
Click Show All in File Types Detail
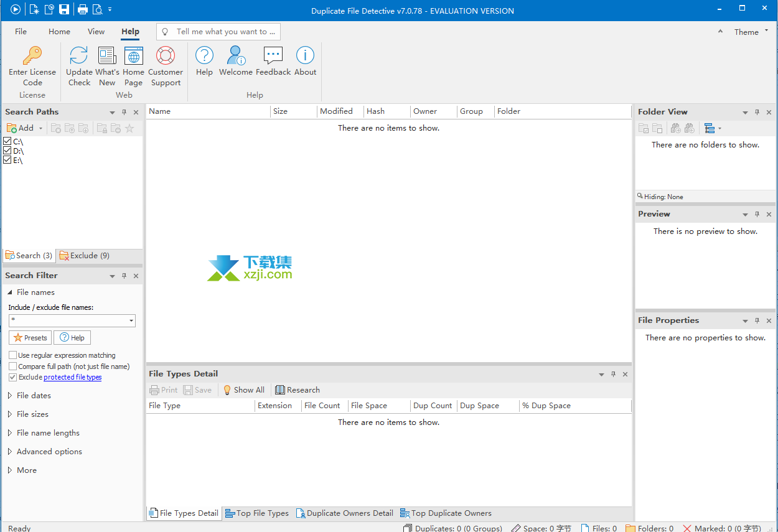[243, 390]
